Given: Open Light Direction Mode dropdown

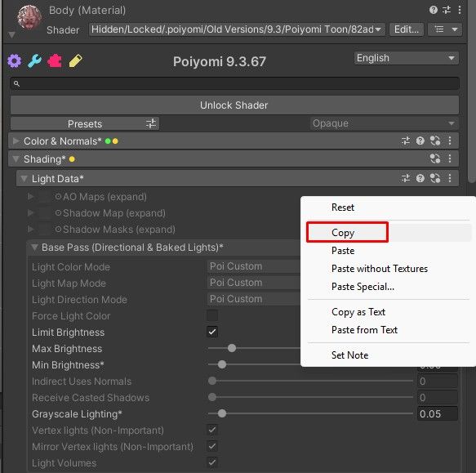Looking at the screenshot, I should tap(254, 299).
